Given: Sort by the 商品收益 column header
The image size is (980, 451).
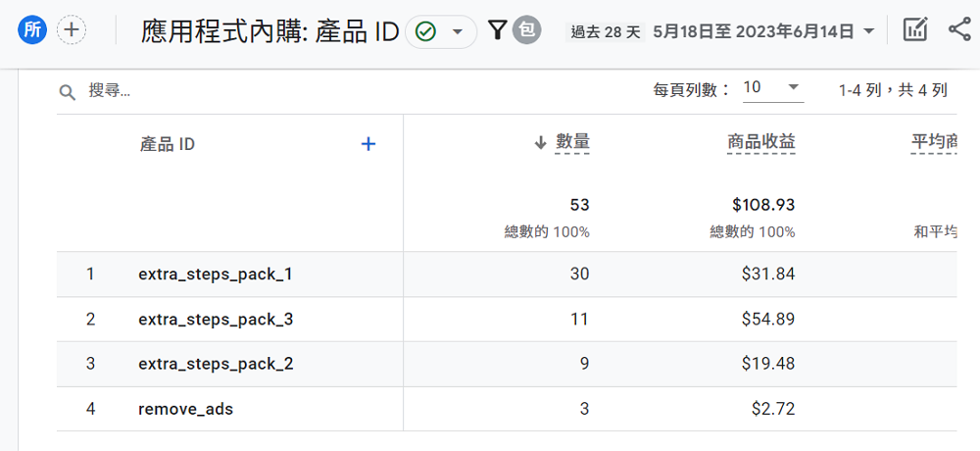Looking at the screenshot, I should (x=761, y=142).
